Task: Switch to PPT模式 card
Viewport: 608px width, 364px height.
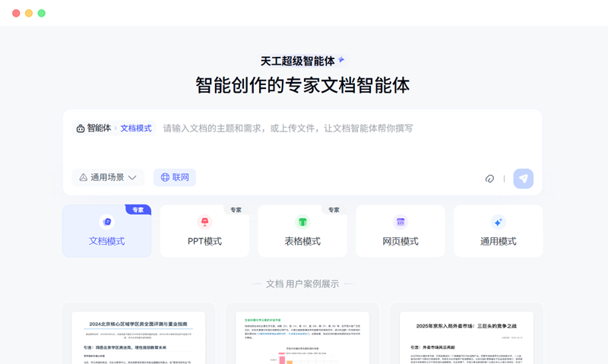Action: [204, 231]
